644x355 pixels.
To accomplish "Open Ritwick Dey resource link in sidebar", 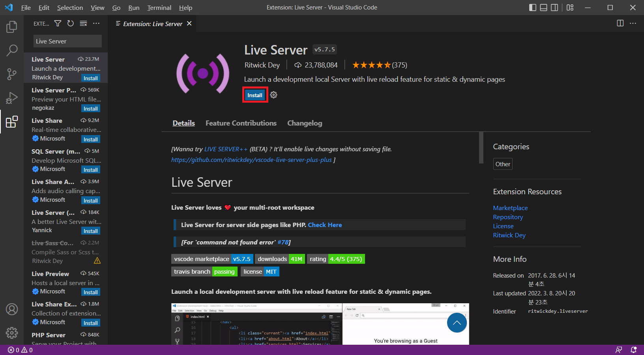I will tap(509, 235).
